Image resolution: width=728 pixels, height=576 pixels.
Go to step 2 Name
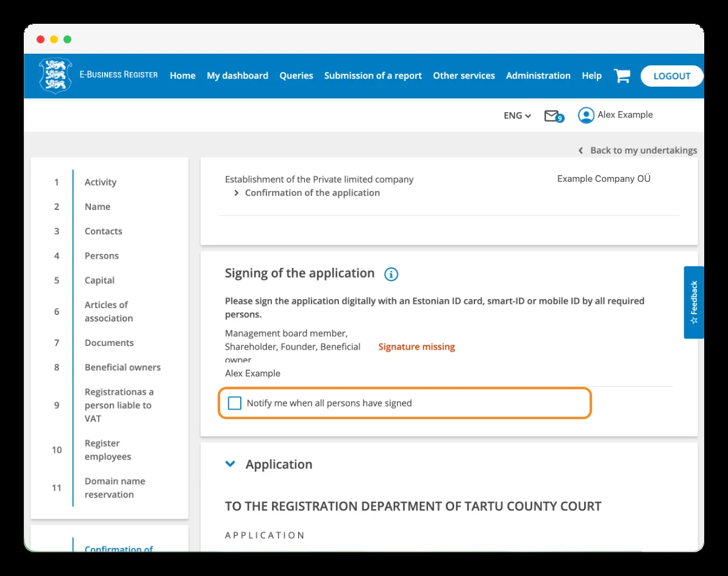click(x=98, y=207)
